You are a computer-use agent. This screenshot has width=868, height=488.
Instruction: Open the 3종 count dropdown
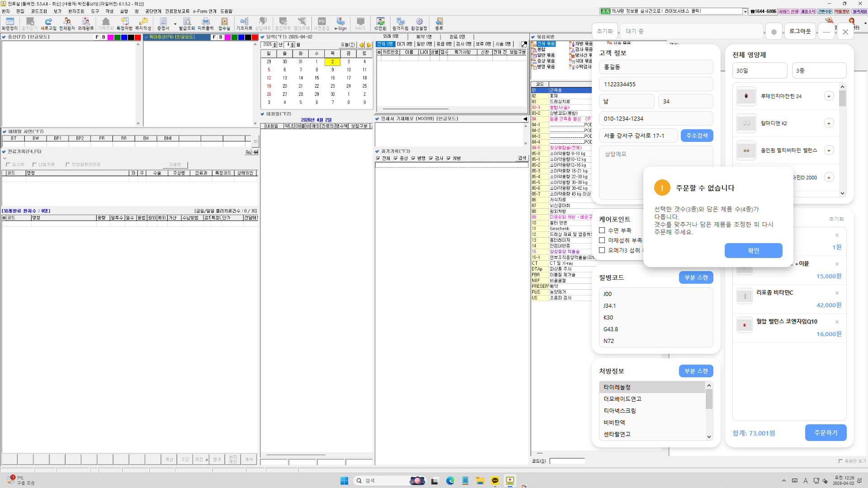point(819,70)
